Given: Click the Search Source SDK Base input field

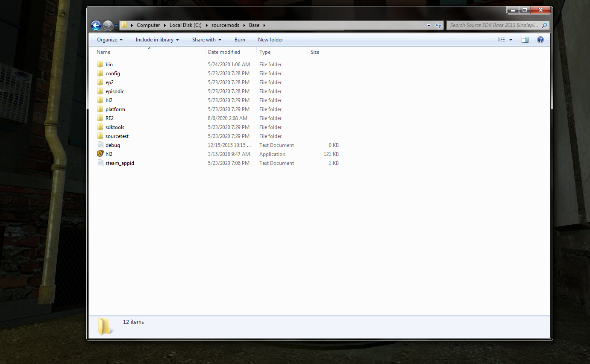Looking at the screenshot, I should coord(495,25).
